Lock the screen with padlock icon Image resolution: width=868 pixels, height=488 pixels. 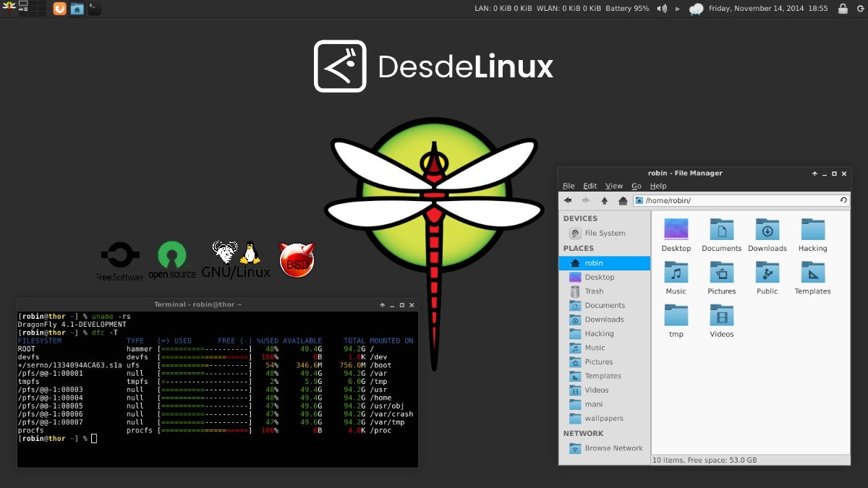tap(843, 9)
